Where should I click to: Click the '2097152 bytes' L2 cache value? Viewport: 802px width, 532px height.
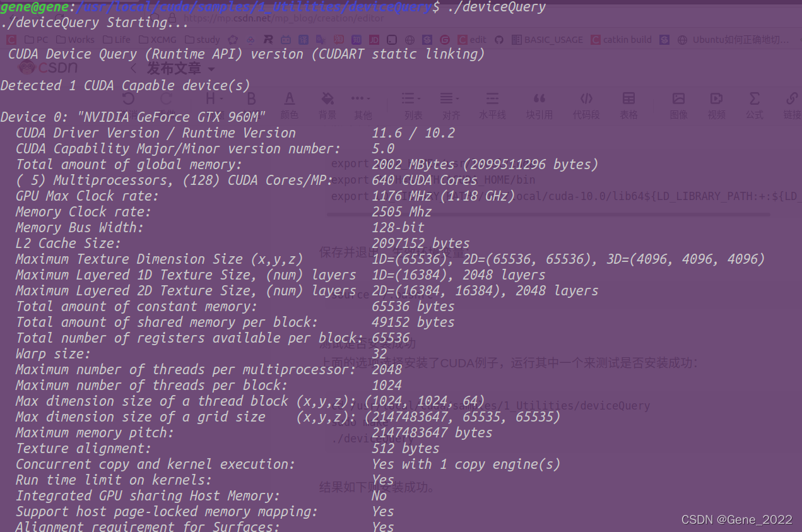click(421, 243)
